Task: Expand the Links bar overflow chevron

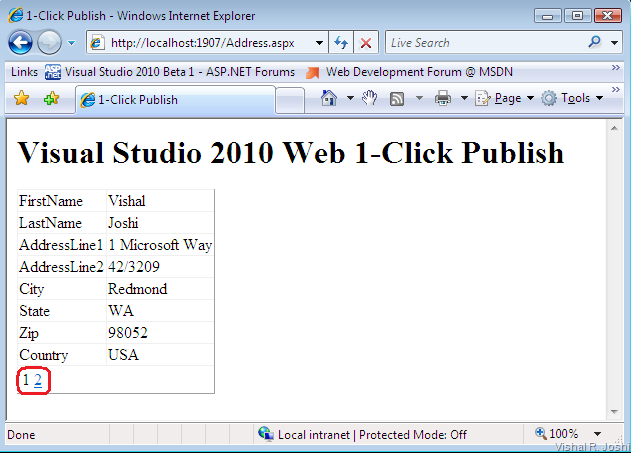Action: pos(615,68)
